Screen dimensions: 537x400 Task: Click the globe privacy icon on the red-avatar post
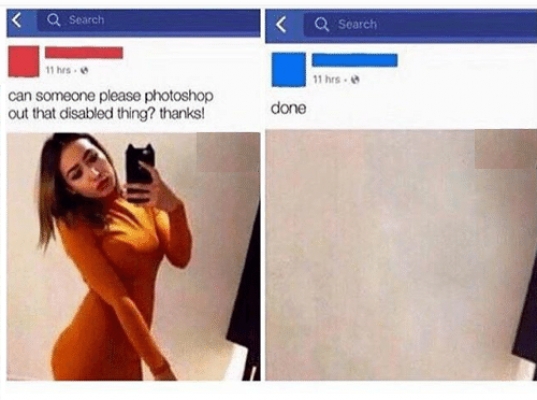click(85, 70)
